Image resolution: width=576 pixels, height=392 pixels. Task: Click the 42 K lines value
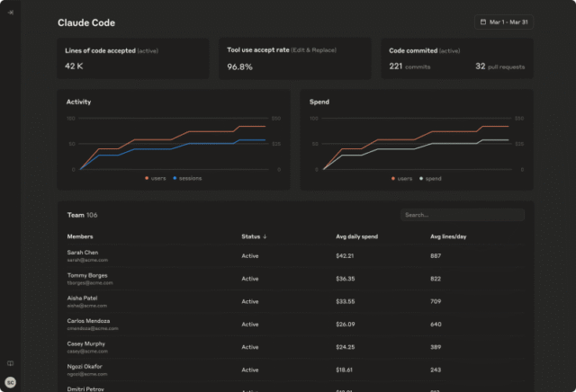point(74,66)
